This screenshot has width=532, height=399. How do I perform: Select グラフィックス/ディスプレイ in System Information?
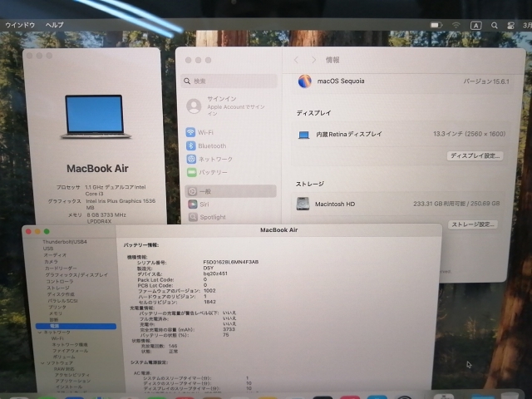76,274
